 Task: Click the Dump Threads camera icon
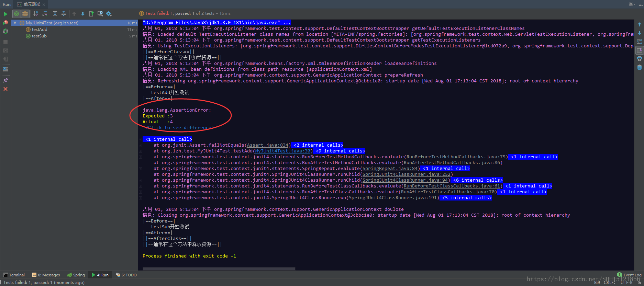pos(5,50)
